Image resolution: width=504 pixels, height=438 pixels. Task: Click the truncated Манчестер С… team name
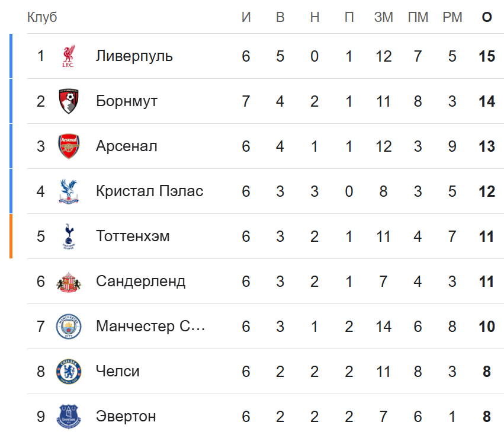(x=150, y=327)
